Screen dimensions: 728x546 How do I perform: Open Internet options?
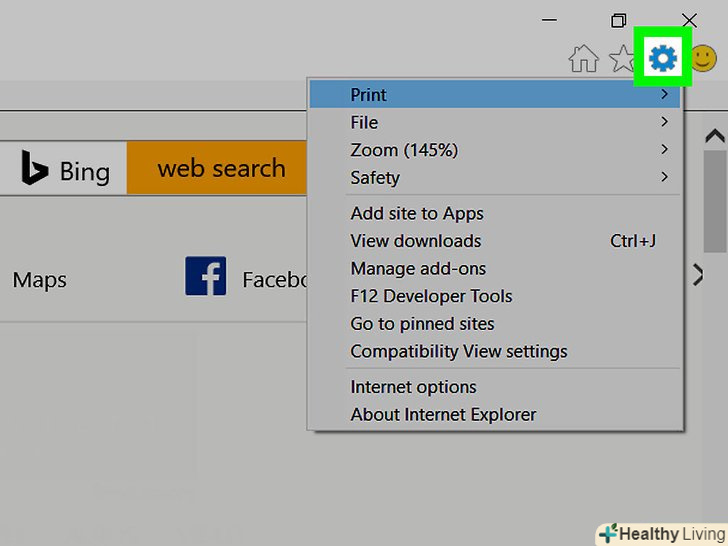pos(413,387)
